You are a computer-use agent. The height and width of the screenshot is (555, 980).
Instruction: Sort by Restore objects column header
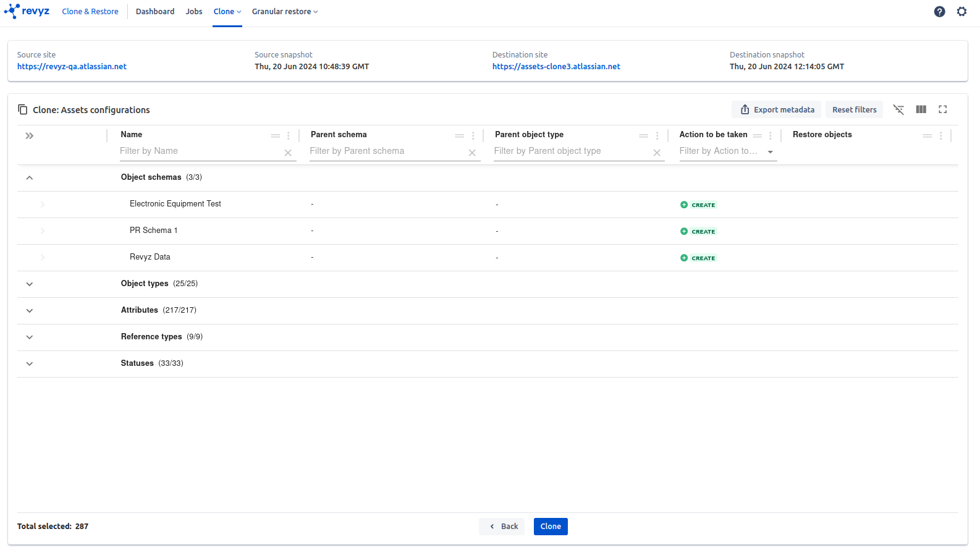point(822,135)
